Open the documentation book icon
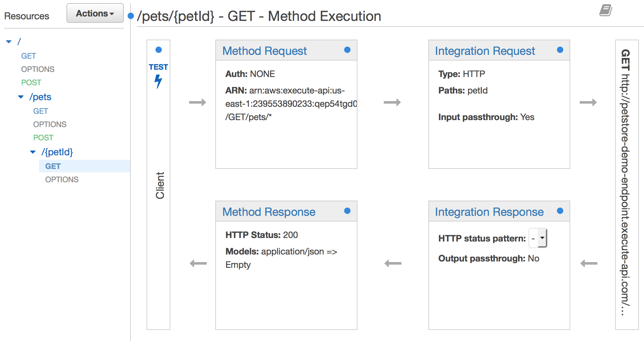The height and width of the screenshot is (341, 644). coord(606,10)
